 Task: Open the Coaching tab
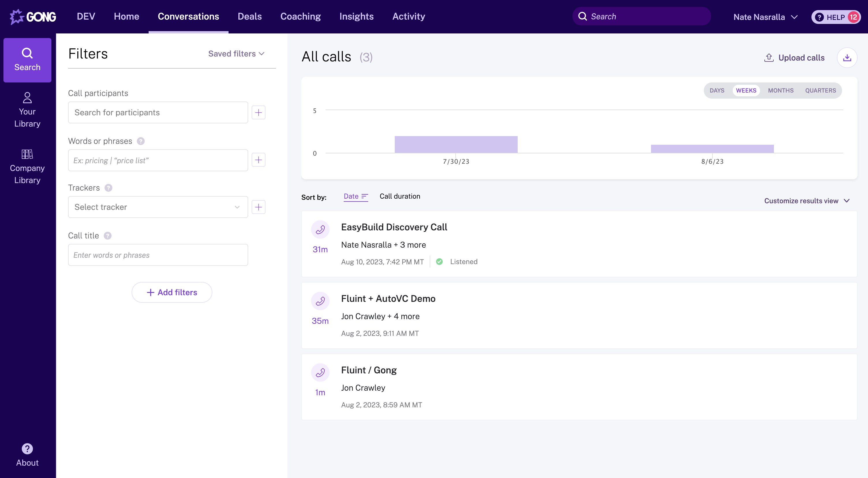click(300, 16)
